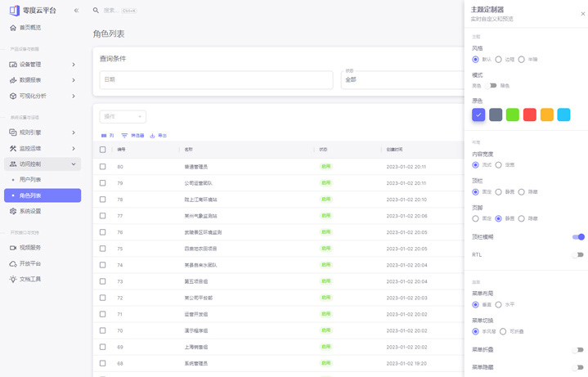588x377 pixels.
Task: Sort by the 创建时间 column header
Action: [394, 150]
